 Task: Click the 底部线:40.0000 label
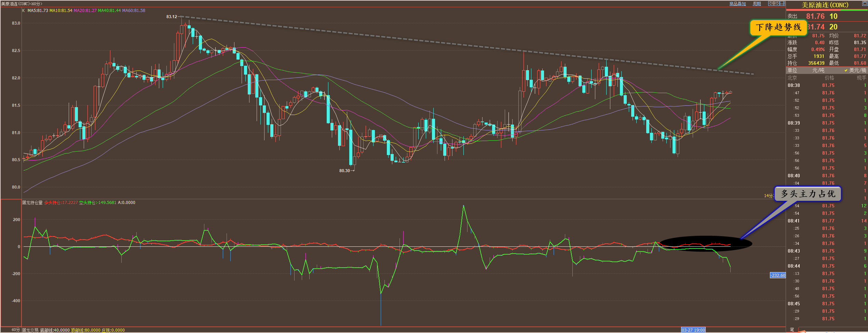coord(55,330)
